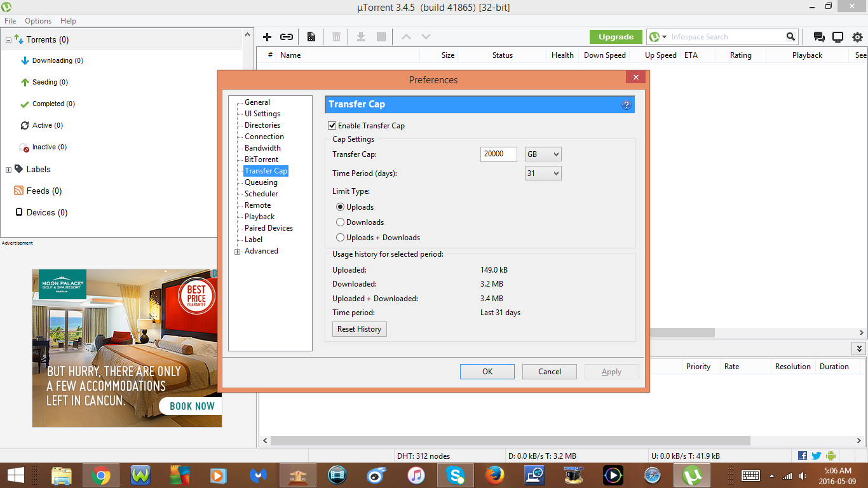
Task: Open the Options menu
Action: point(38,21)
